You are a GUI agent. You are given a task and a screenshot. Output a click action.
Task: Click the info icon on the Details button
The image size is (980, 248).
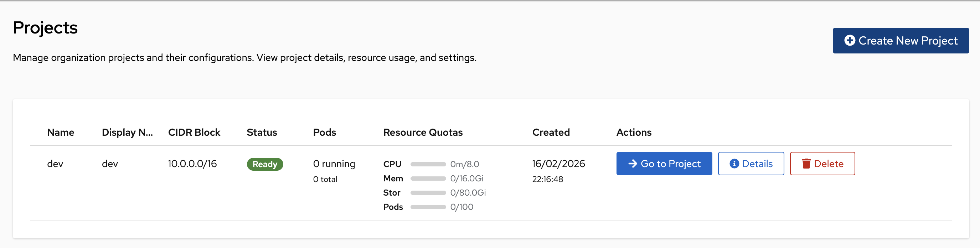click(734, 164)
